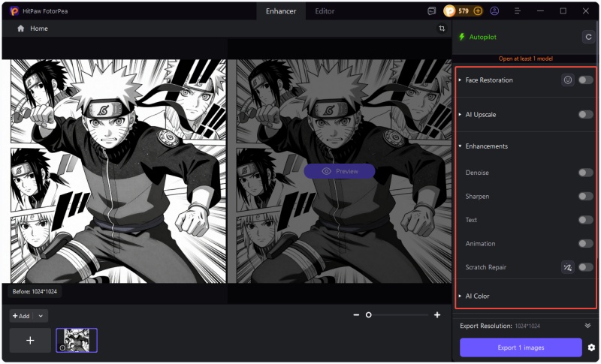The width and height of the screenshot is (601, 364).
Task: Click the zoom slider handle
Action: [369, 315]
